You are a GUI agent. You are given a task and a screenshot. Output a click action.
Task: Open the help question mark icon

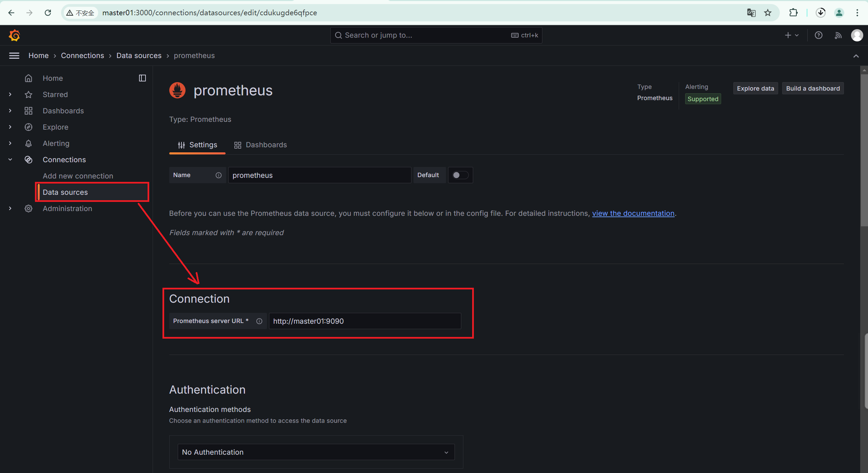click(818, 35)
